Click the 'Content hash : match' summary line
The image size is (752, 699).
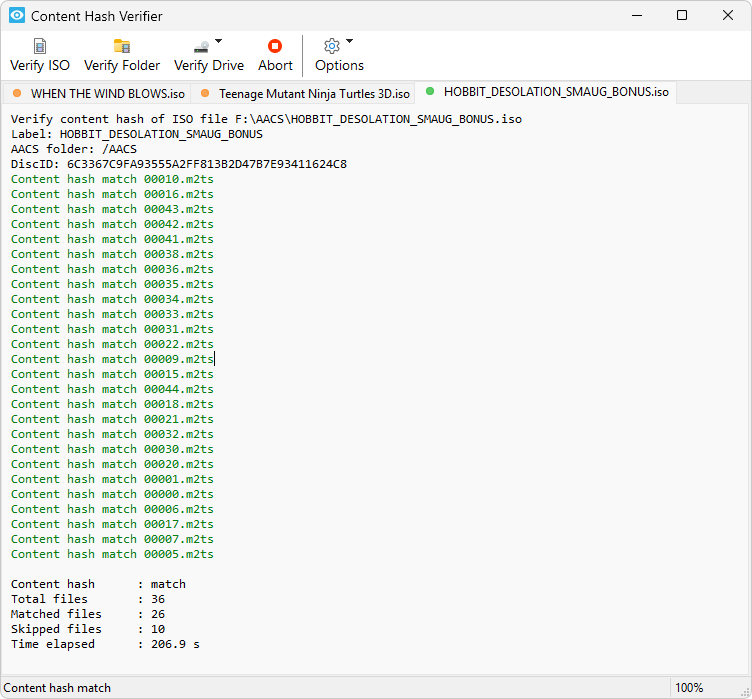pos(98,584)
